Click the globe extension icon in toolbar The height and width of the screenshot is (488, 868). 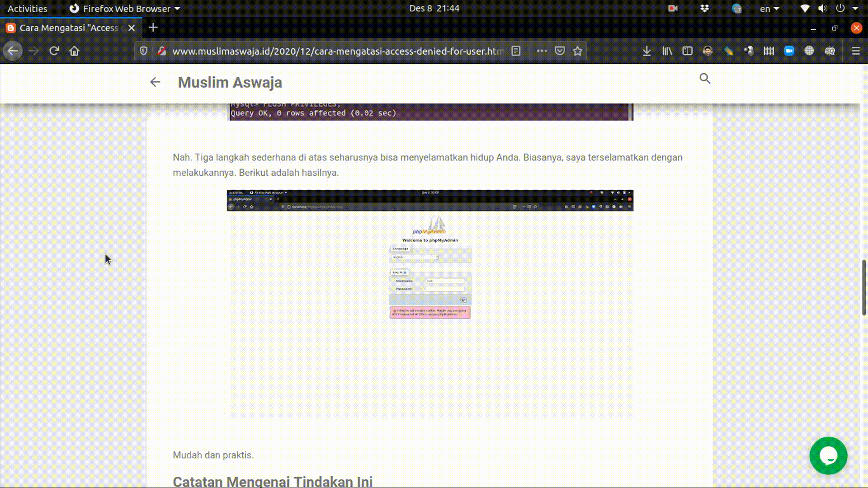809,51
